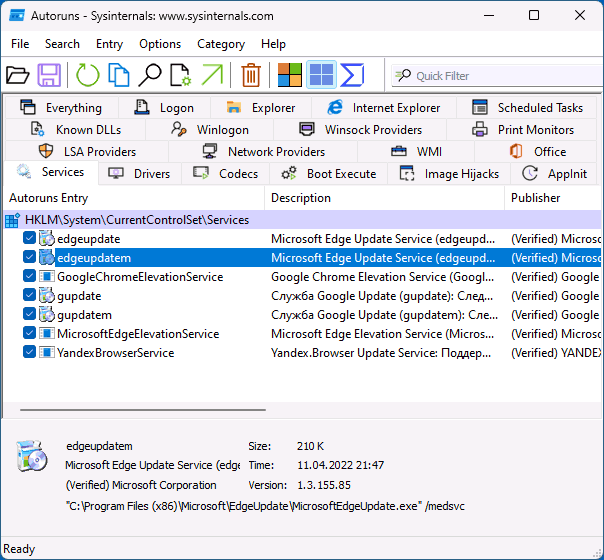Select the Winlogon tab
Viewport: 604px width, 560px height.
coord(210,130)
